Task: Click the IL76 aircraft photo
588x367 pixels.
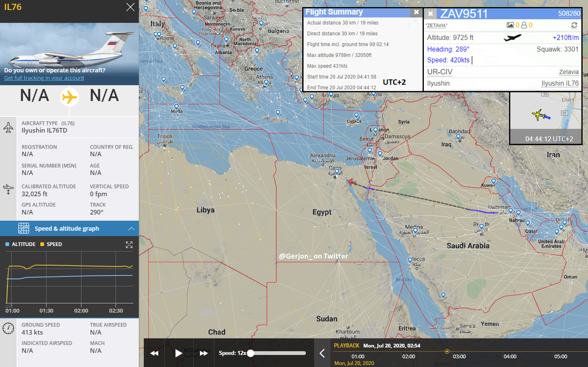Action: click(69, 53)
